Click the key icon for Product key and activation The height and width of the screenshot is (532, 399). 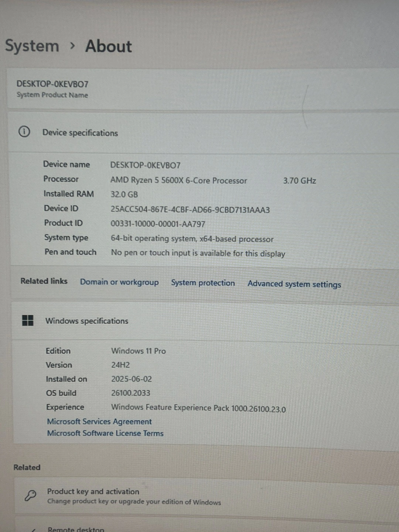pos(30,495)
